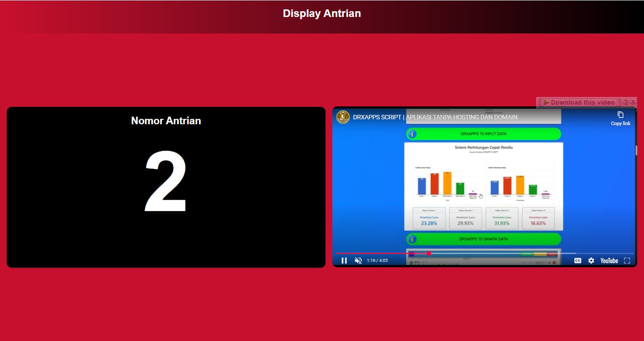This screenshot has height=341, width=644.
Task: Click the red progress scrubber dot
Action: coord(429,253)
